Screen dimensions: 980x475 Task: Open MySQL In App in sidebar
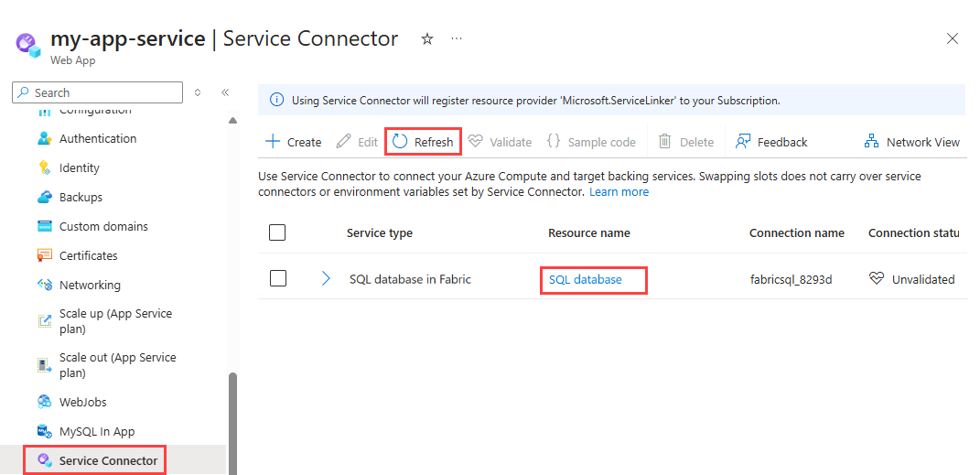tap(97, 432)
